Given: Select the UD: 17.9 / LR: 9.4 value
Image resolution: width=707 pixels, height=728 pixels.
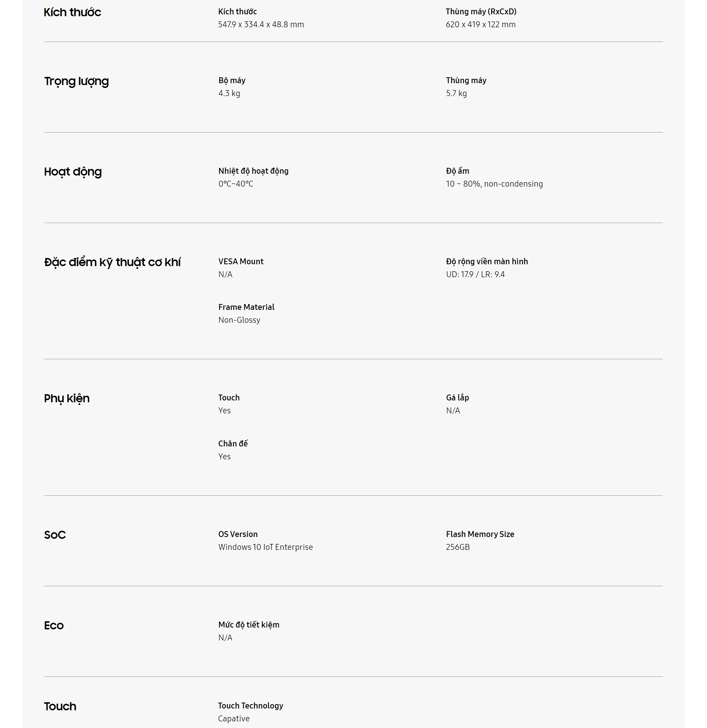Looking at the screenshot, I should pos(475,275).
